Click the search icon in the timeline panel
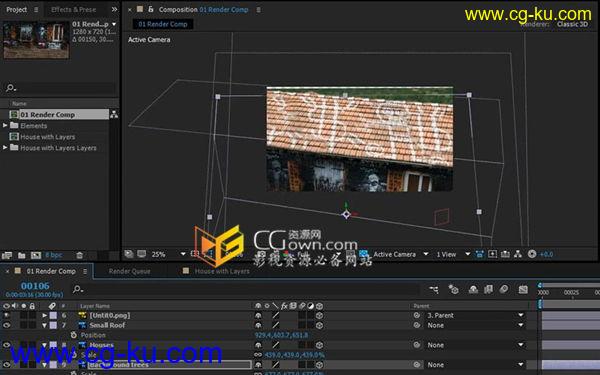Screen dimensions: 600x375 [x=78, y=290]
